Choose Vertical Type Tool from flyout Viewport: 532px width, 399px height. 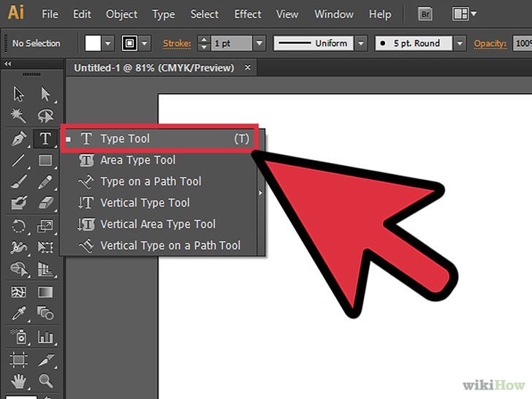159,202
